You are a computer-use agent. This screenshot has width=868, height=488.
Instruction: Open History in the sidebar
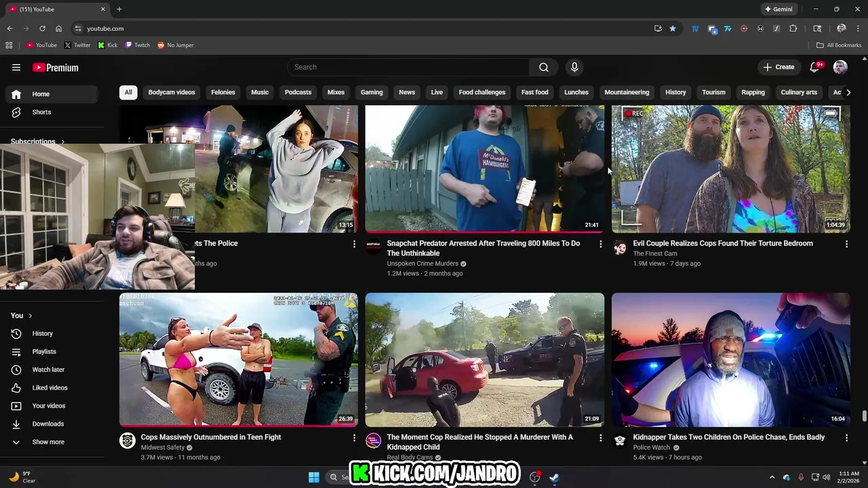[x=52, y=333]
